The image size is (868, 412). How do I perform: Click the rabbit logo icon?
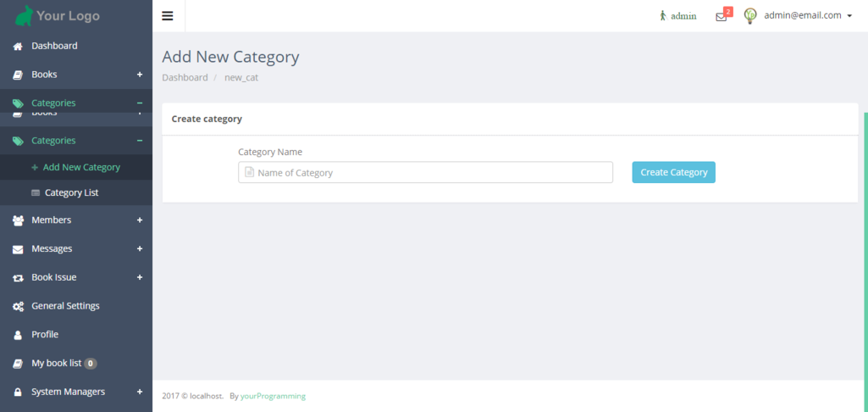click(25, 15)
